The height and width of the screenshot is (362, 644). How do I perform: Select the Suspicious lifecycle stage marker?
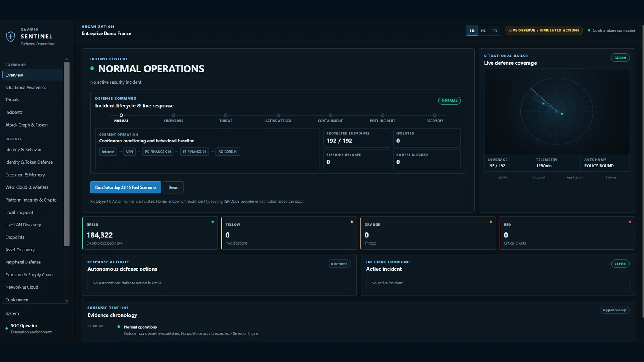pyautogui.click(x=173, y=115)
